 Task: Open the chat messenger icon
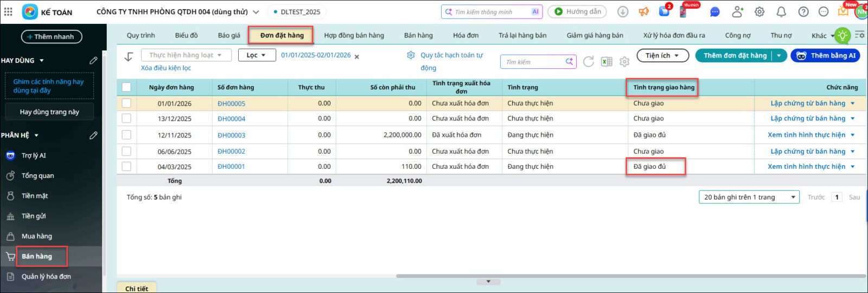coord(715,12)
